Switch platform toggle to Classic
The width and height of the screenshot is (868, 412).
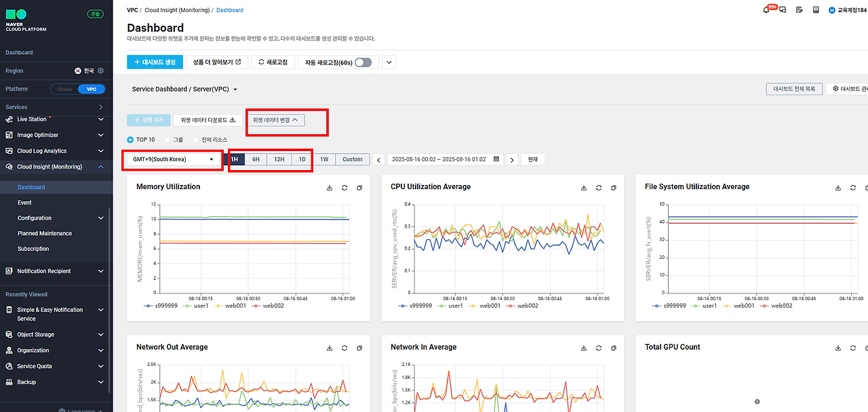coord(64,89)
